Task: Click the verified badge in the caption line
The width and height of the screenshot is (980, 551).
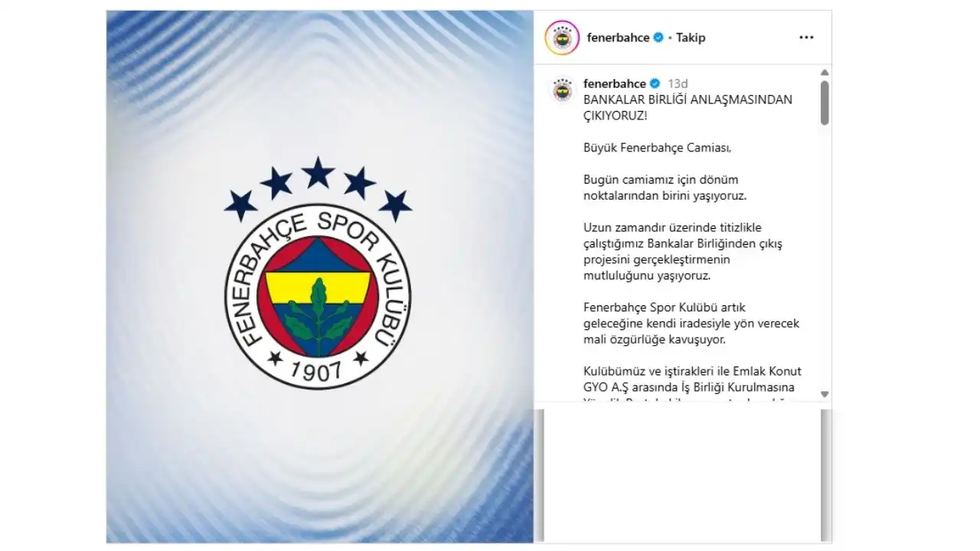Action: [x=655, y=83]
